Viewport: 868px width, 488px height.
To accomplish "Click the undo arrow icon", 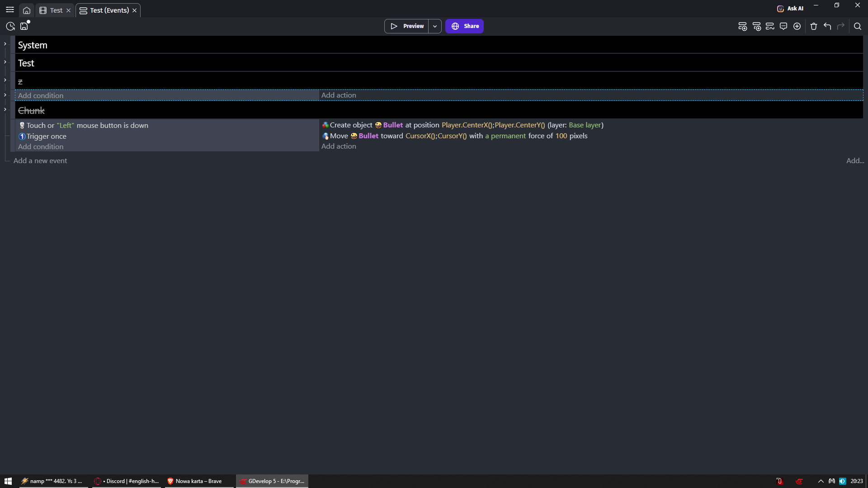I will click(827, 26).
